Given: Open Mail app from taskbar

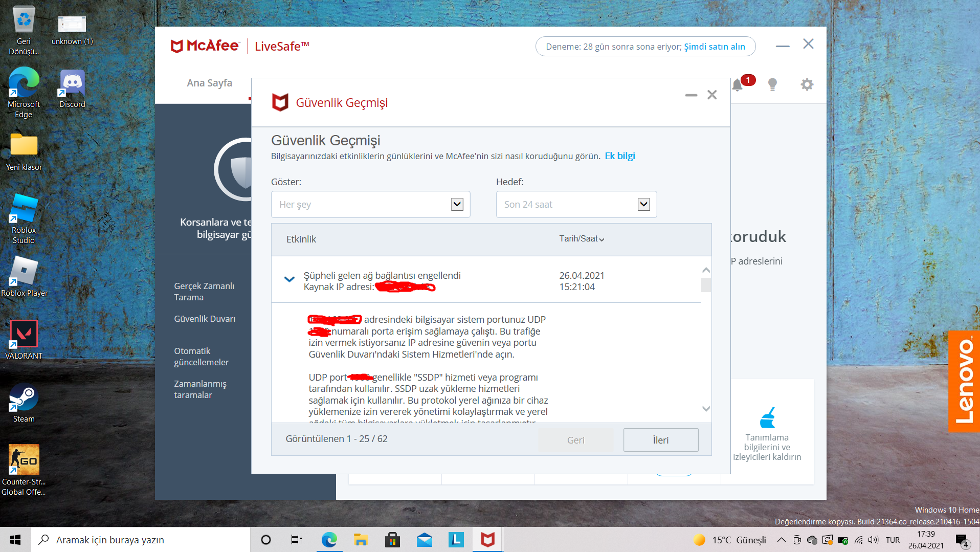Looking at the screenshot, I should point(424,540).
